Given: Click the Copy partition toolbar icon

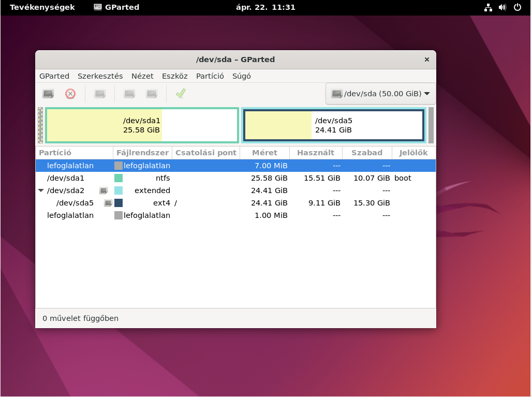Looking at the screenshot, I should click(129, 94).
